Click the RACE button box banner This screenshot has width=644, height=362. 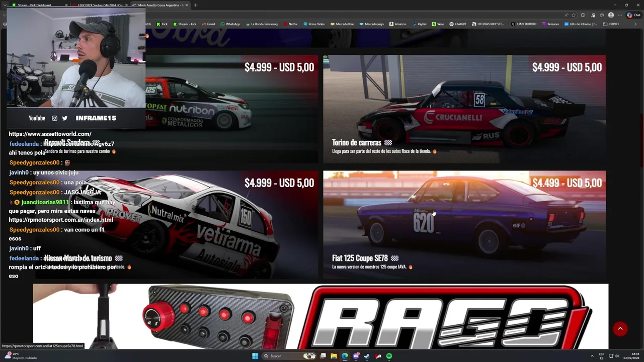[320, 316]
